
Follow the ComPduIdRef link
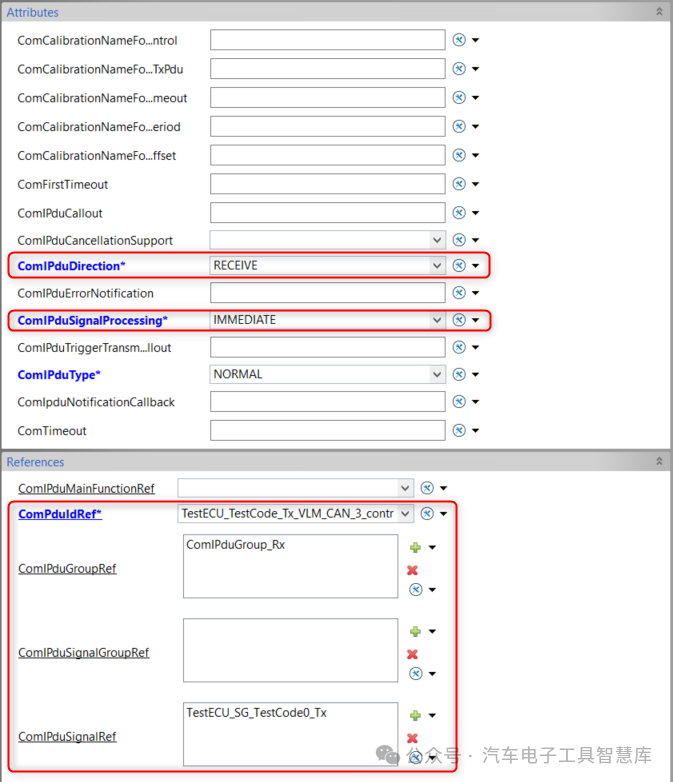coord(60,514)
